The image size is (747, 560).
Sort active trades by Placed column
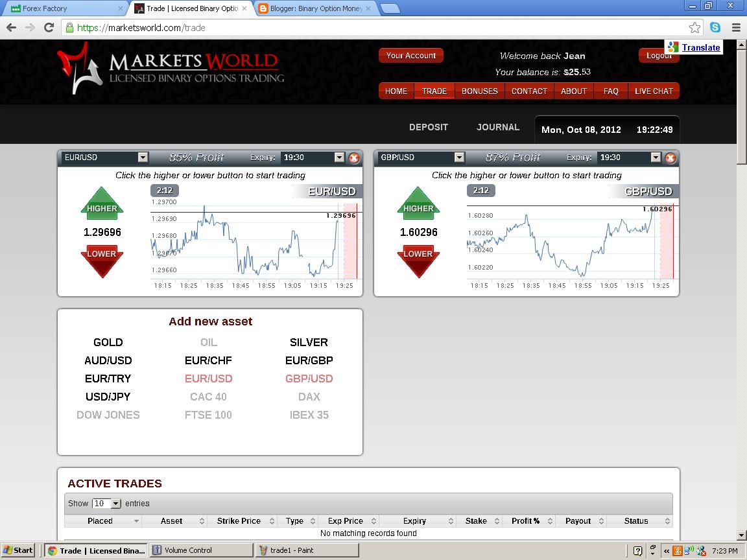[x=102, y=521]
